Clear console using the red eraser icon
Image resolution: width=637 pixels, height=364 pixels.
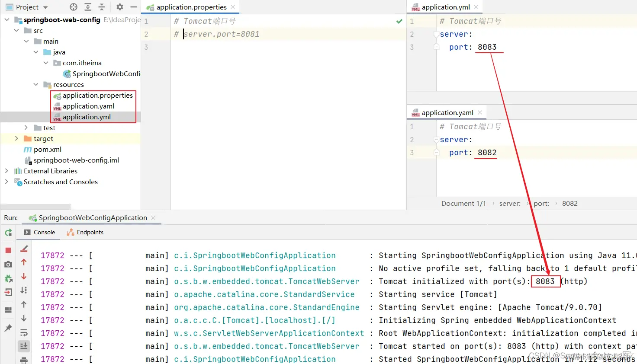click(x=24, y=249)
